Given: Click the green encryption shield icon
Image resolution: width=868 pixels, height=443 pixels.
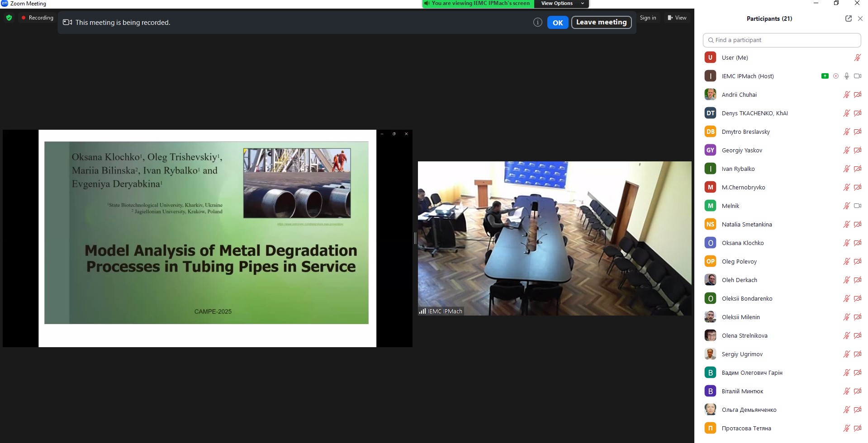Looking at the screenshot, I should 9,18.
